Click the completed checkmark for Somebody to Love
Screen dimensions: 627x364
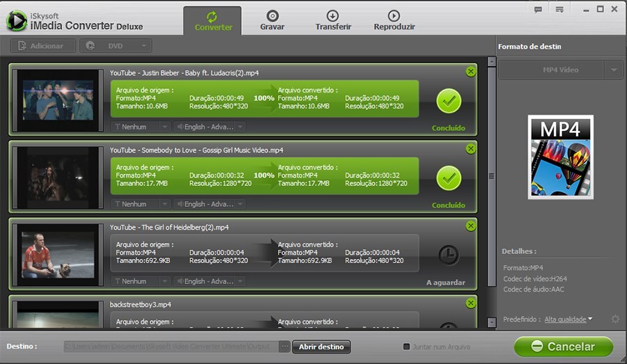(449, 178)
